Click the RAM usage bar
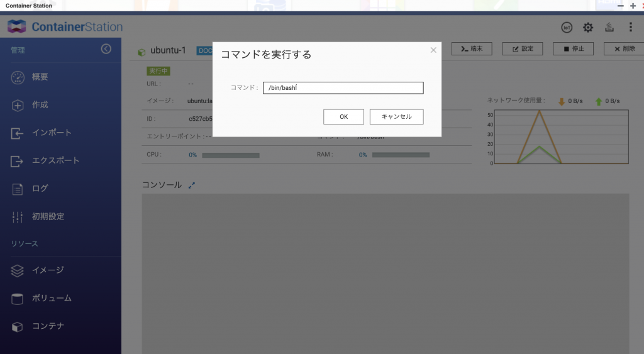Viewport: 644px width, 354px height. [401, 155]
